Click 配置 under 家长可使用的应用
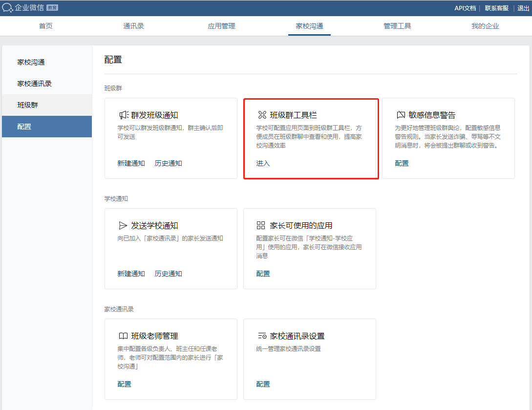The width and height of the screenshot is (532, 410). coord(263,274)
